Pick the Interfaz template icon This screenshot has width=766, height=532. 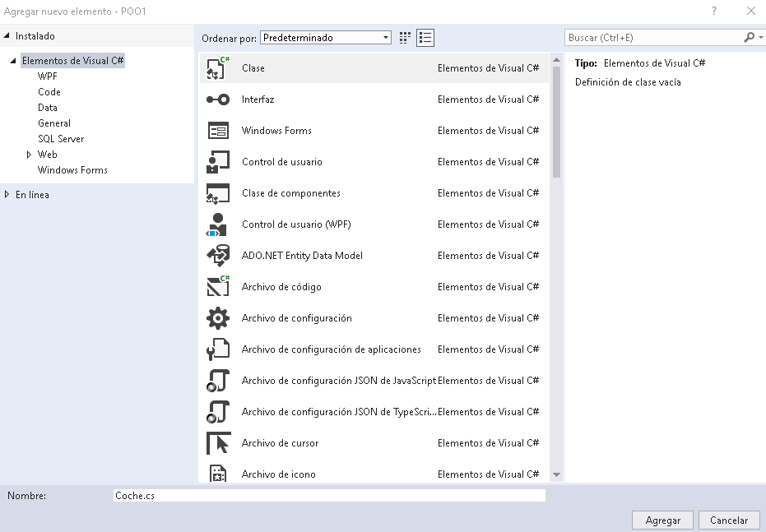click(x=218, y=99)
